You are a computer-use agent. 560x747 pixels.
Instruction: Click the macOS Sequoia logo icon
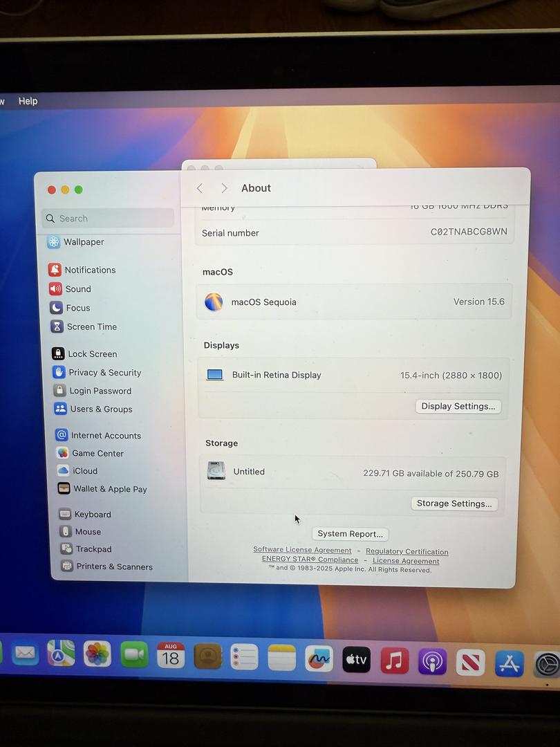(x=214, y=302)
